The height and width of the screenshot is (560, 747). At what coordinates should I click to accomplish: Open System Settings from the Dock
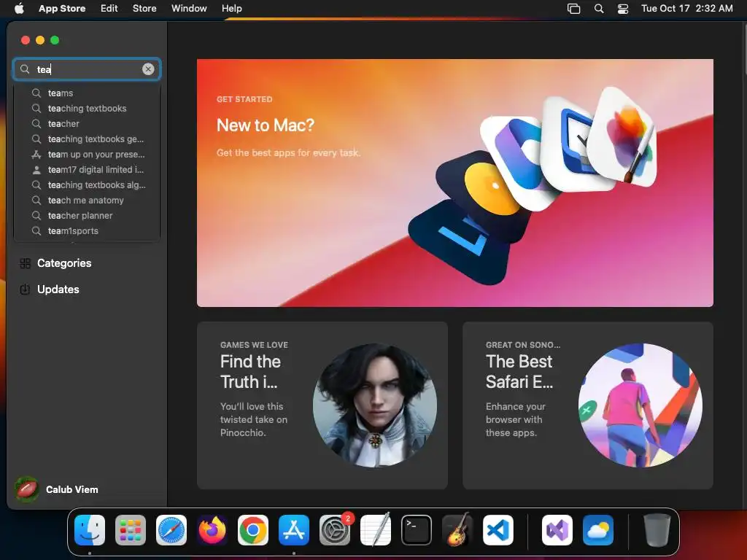point(335,530)
